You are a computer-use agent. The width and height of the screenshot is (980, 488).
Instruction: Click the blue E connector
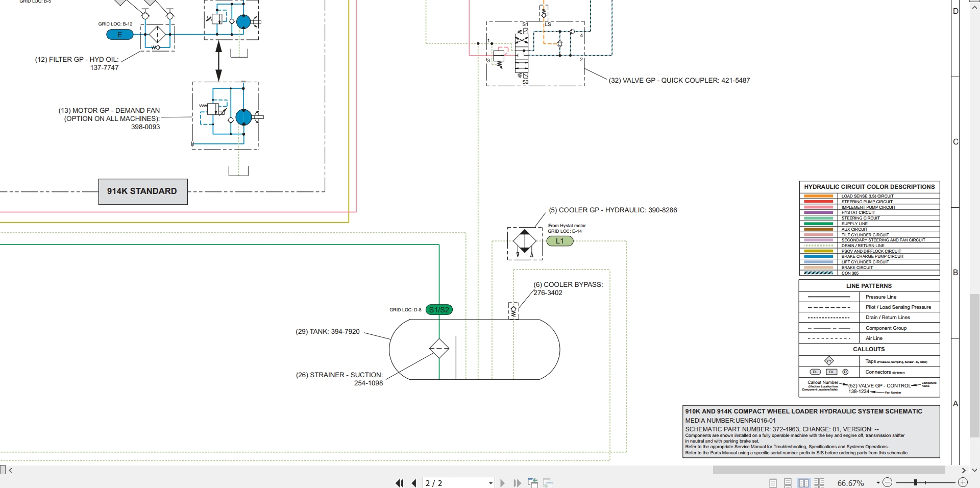pyautogui.click(x=120, y=35)
